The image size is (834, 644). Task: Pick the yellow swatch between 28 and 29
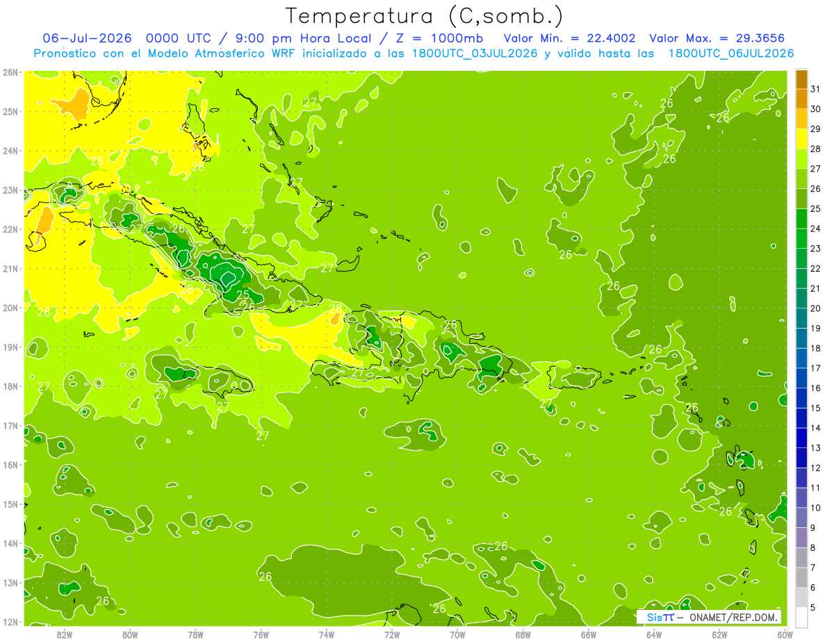tap(801, 139)
